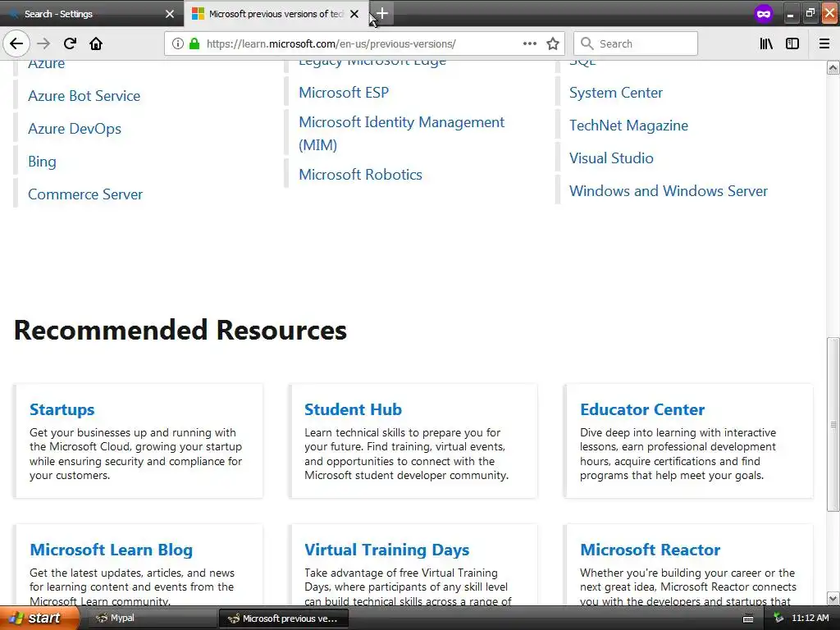
Task: Open the Educator Center card title
Action: (642, 409)
